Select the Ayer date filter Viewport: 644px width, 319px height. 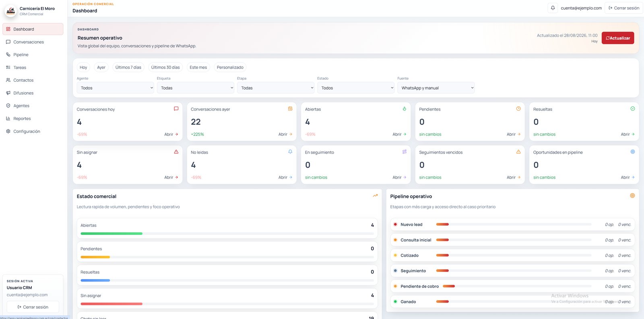coord(101,67)
